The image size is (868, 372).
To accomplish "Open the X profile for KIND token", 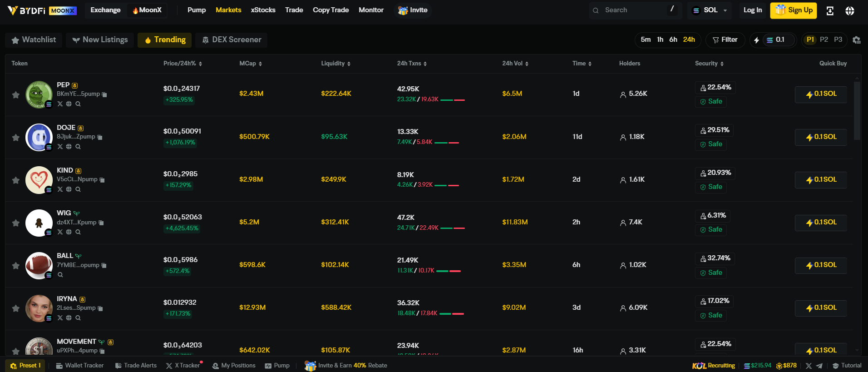I will [x=60, y=189].
